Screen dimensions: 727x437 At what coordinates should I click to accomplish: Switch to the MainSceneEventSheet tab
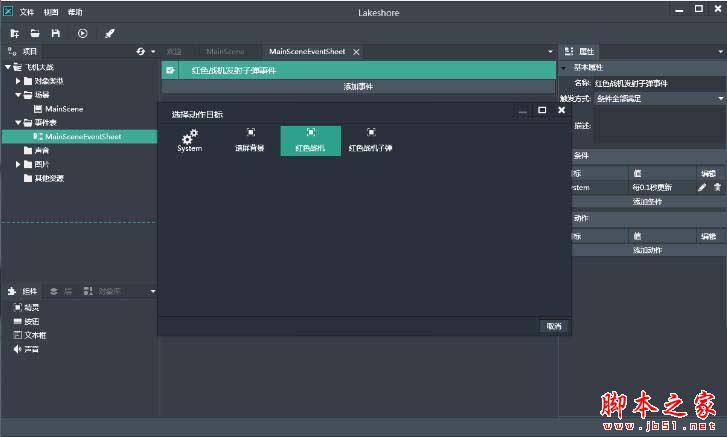pos(307,51)
